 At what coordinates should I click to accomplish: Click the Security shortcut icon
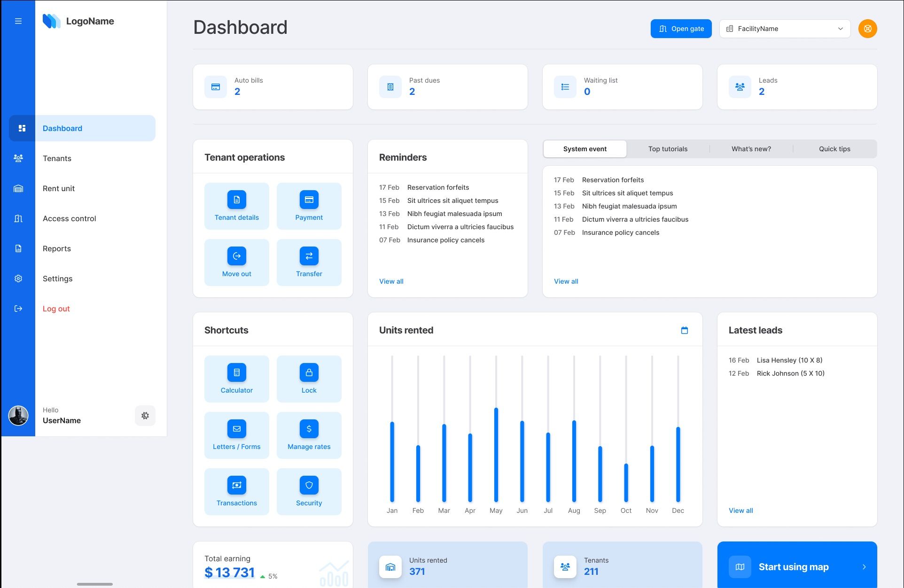coord(309,485)
